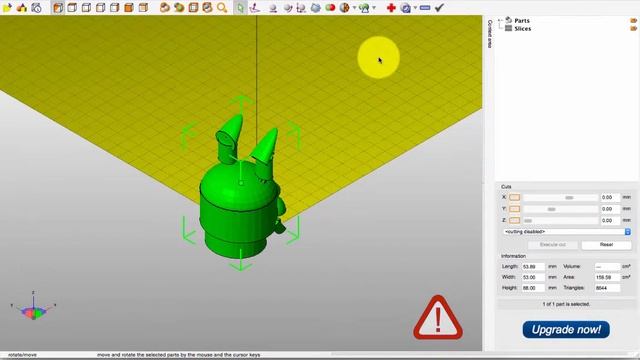640x360 pixels.
Task: Click the Width value field
Action: 533,277
